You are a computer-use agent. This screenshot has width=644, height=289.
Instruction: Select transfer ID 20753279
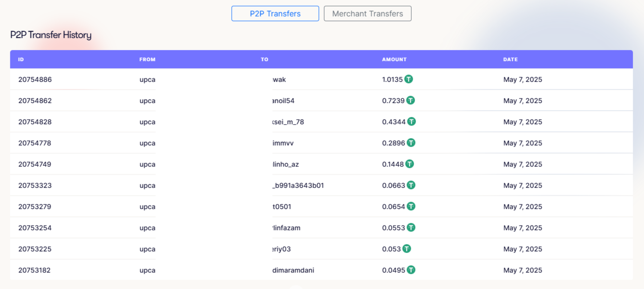tap(35, 207)
